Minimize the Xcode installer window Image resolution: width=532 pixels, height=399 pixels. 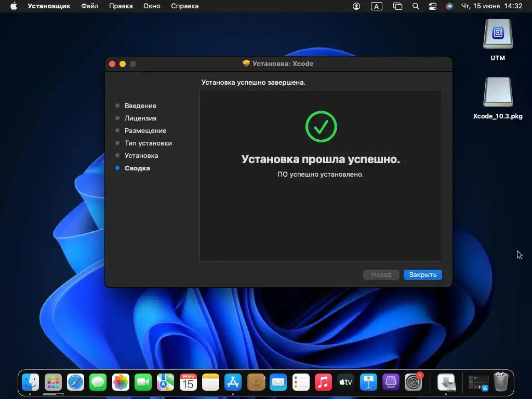pos(123,64)
